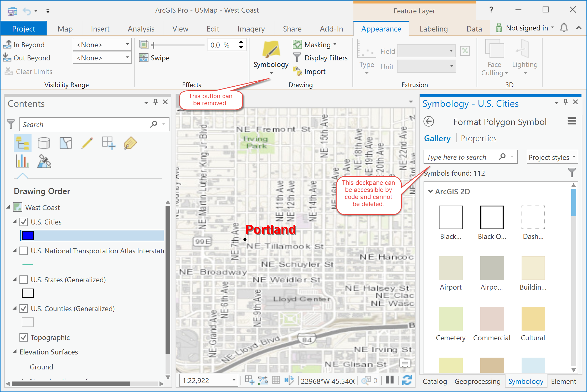
Task: Open the Face Culling button
Action: coord(495,58)
